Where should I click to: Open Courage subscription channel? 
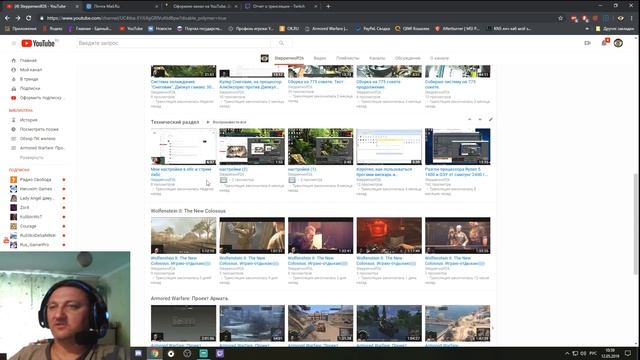28,226
